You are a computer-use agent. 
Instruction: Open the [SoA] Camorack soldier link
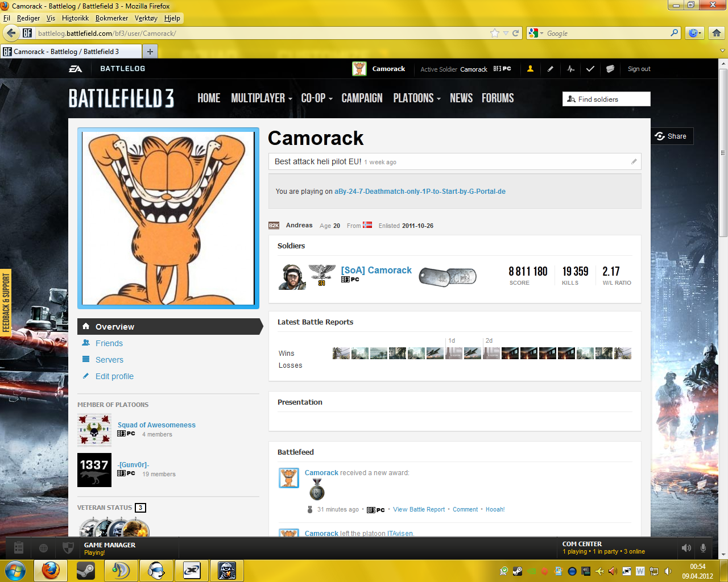coord(376,271)
